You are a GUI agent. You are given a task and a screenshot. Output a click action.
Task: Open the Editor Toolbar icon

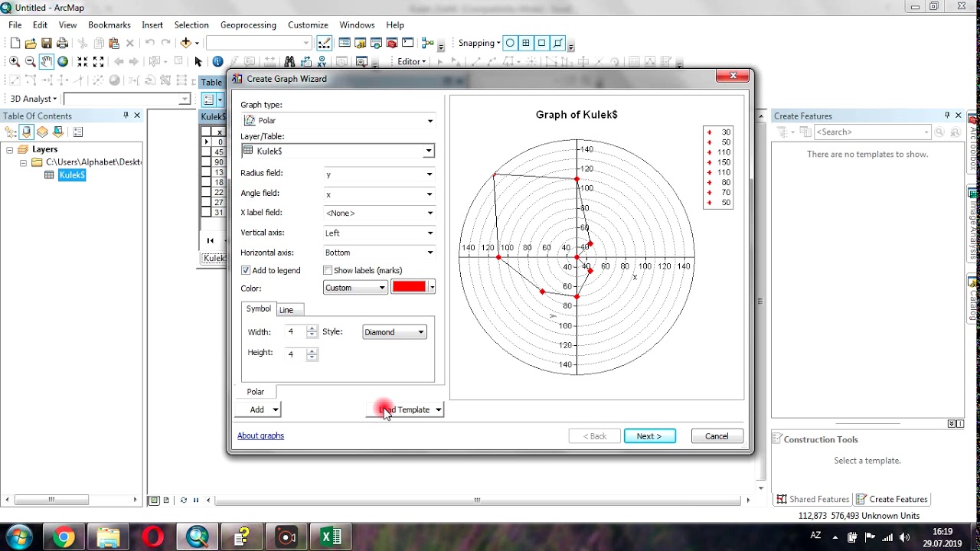point(325,44)
